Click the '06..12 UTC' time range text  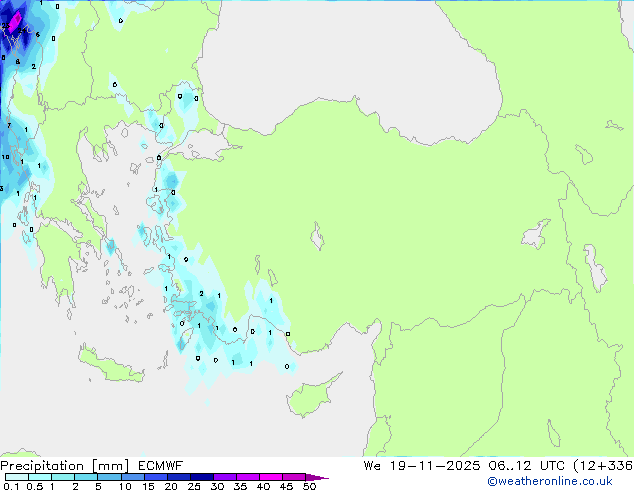click(526, 466)
